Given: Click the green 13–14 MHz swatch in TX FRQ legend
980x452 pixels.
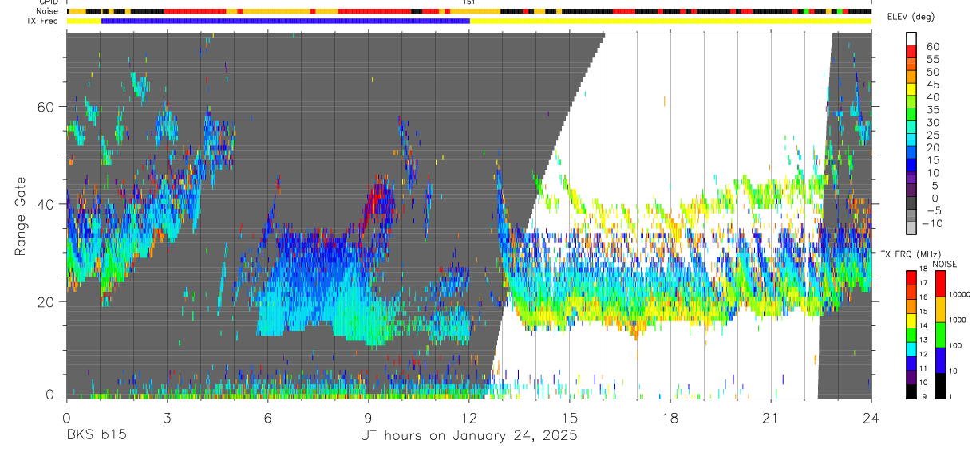Looking at the screenshot, I should (x=911, y=335).
